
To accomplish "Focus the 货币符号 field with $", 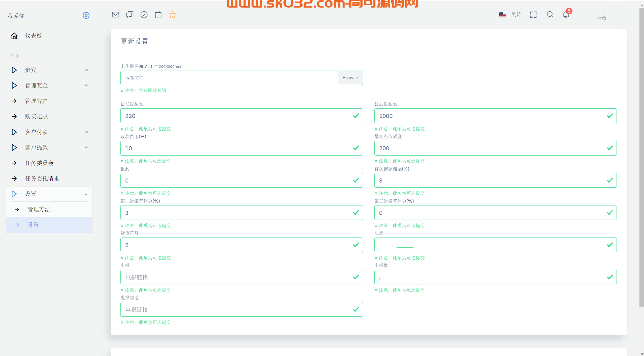I will pyautogui.click(x=242, y=245).
